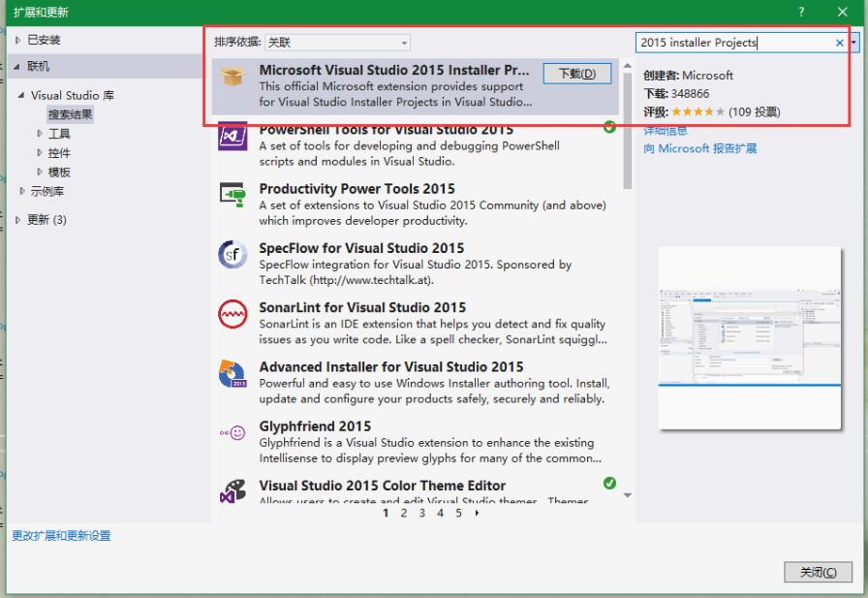Open 向 Microsoft 报告扩展 link
Screen dimensions: 868x598
[699, 148]
